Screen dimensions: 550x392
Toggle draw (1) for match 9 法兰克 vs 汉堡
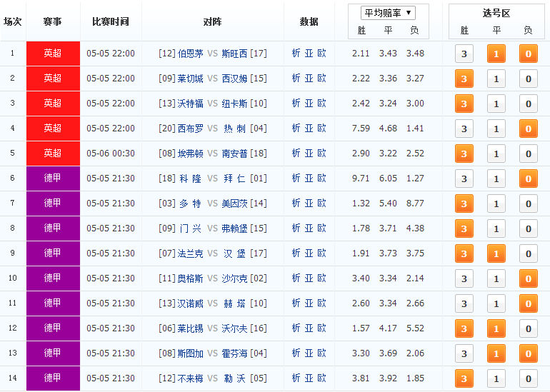tap(496, 253)
